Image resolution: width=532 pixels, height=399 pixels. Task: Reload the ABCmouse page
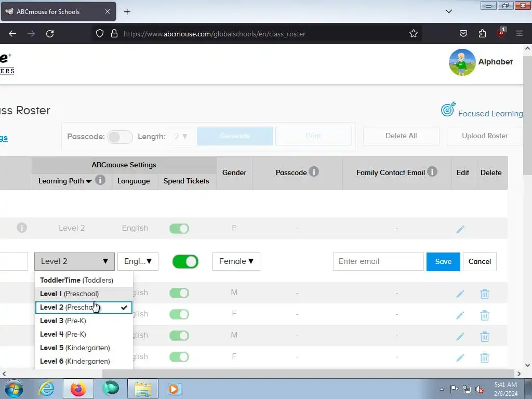point(50,34)
